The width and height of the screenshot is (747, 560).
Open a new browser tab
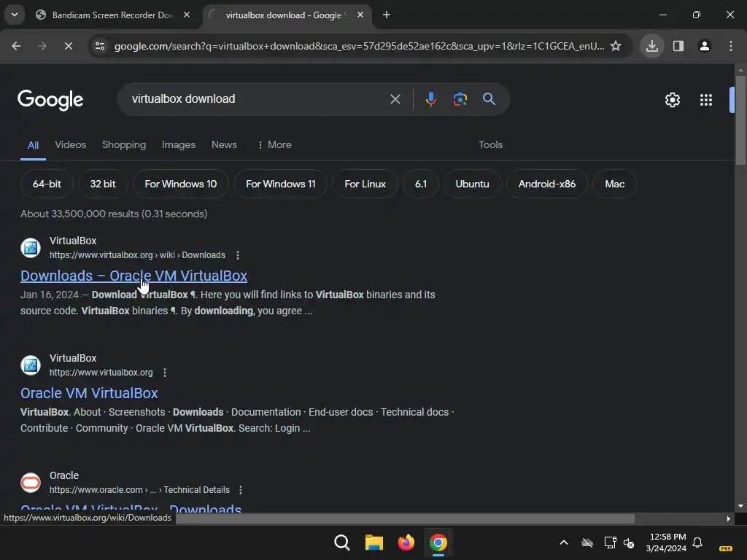387,15
